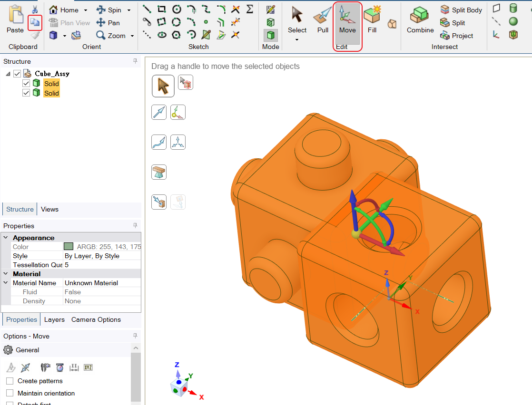The image size is (532, 405).
Task: Click the Select guide arrow in viewport
Action: (163, 86)
